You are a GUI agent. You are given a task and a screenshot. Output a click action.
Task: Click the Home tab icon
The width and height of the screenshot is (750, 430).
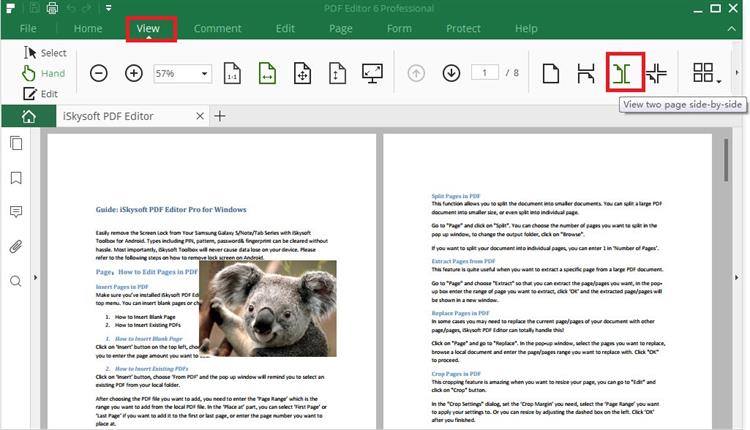[29, 116]
